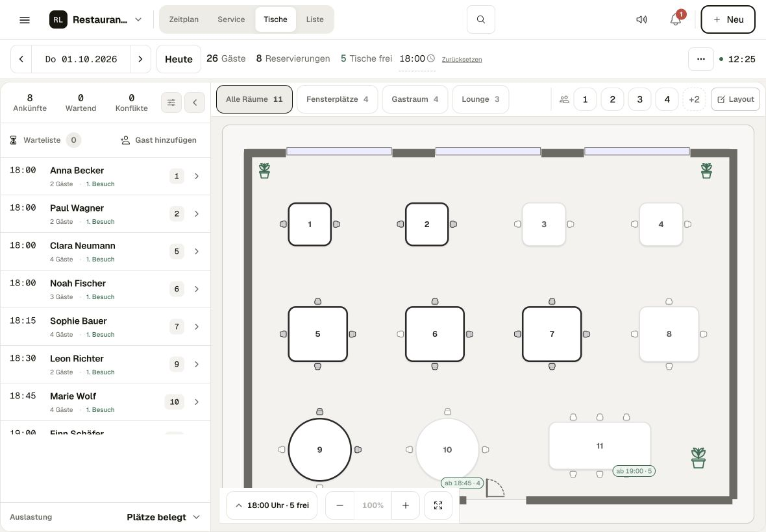Select table 5 on the floor plan
The width and height of the screenshot is (766, 532).
(x=317, y=334)
